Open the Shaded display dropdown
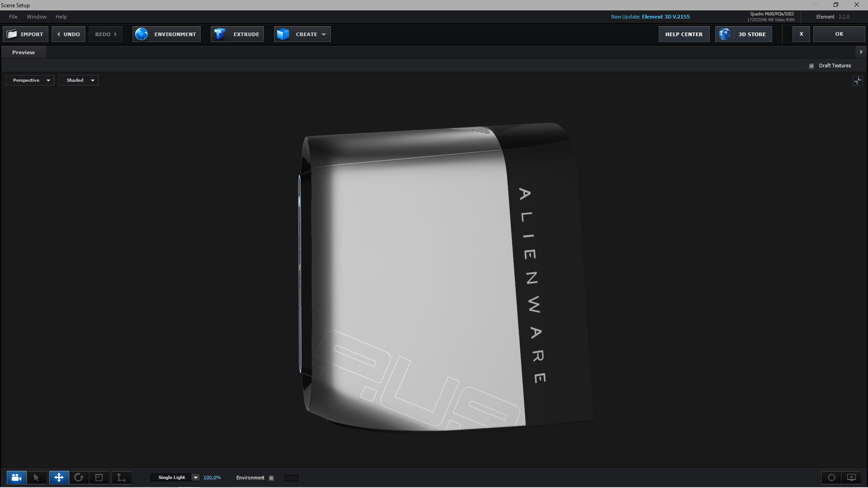 coord(79,80)
